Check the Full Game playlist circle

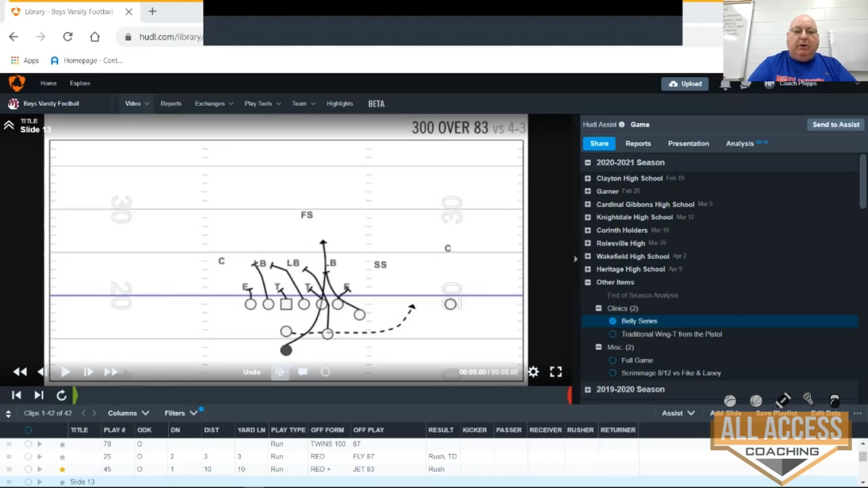point(612,361)
